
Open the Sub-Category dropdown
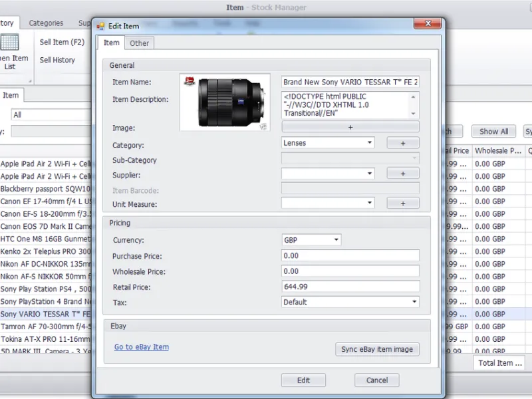pyautogui.click(x=350, y=158)
